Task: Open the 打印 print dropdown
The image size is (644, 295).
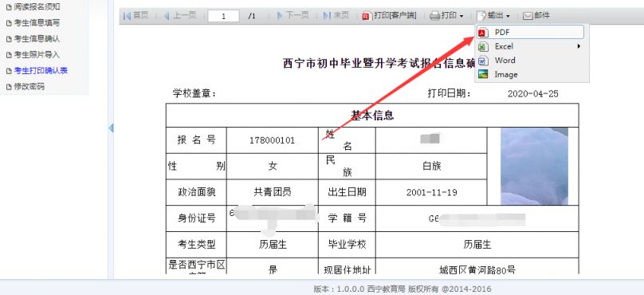Action: (447, 16)
